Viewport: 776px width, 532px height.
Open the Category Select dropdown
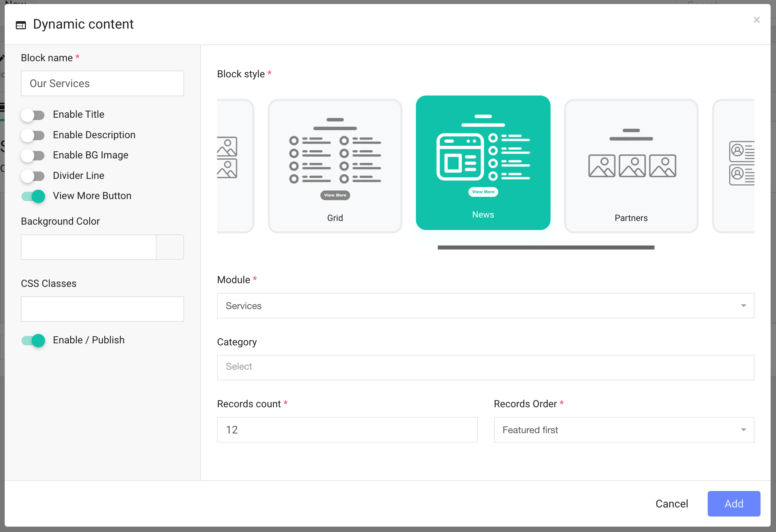pyautogui.click(x=485, y=367)
